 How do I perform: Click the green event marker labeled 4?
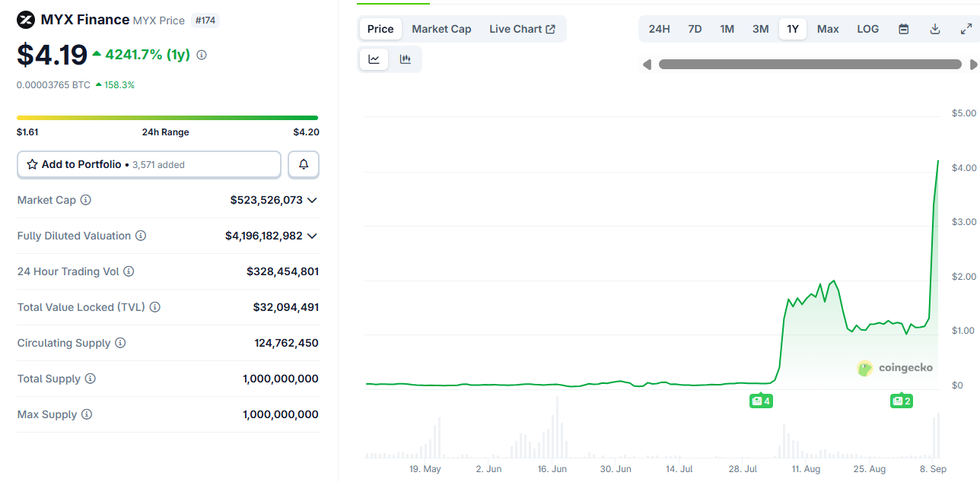(761, 401)
